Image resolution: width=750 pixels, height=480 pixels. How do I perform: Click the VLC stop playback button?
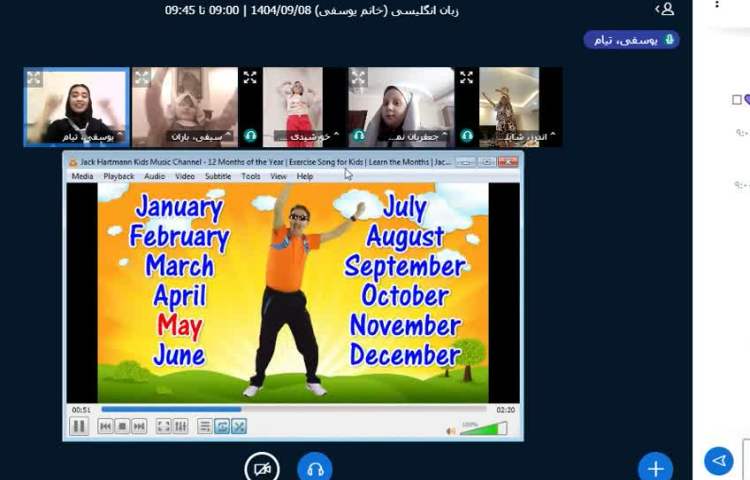click(122, 427)
